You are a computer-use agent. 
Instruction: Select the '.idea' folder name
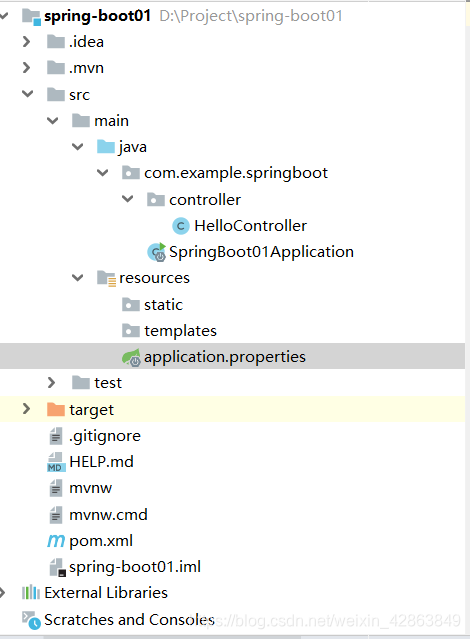point(86,42)
